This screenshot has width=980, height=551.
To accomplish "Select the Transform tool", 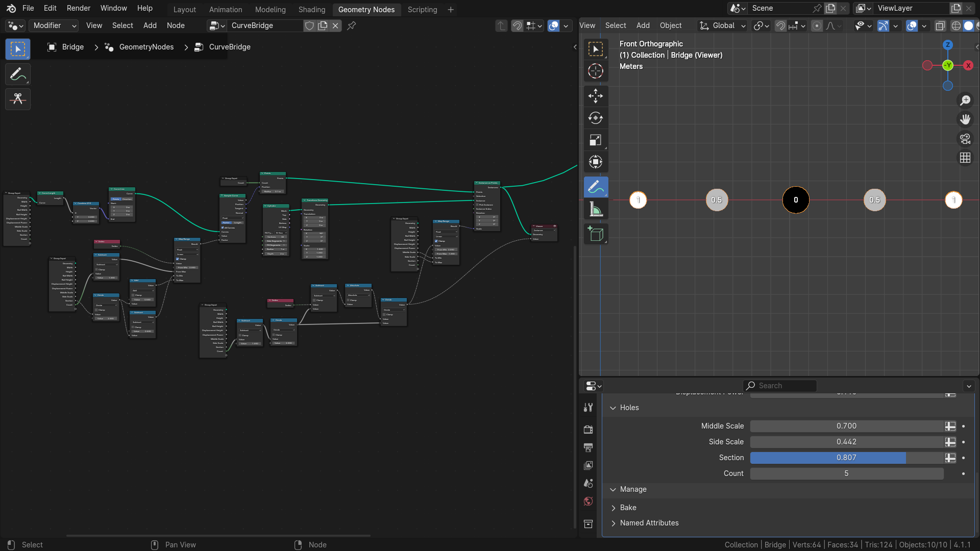I will click(596, 162).
